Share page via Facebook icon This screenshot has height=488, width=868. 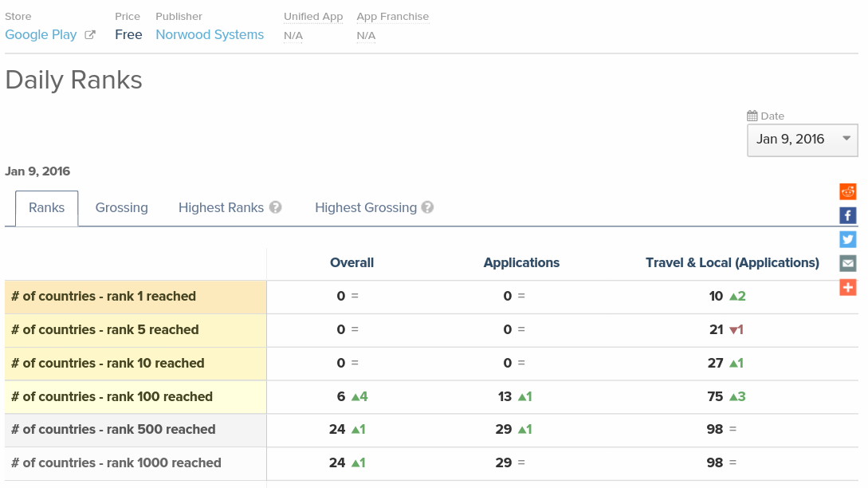(847, 215)
